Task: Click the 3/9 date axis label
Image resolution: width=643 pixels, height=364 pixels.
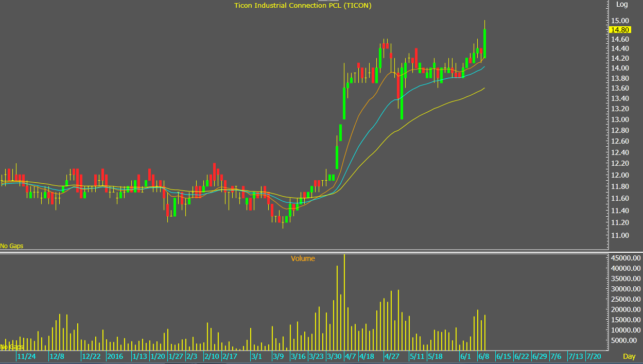Action: (x=279, y=356)
